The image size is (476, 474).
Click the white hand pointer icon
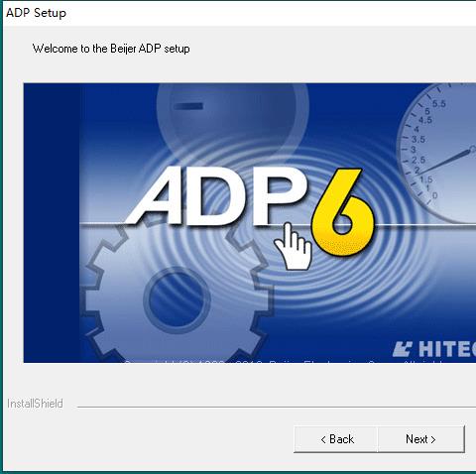point(294,246)
